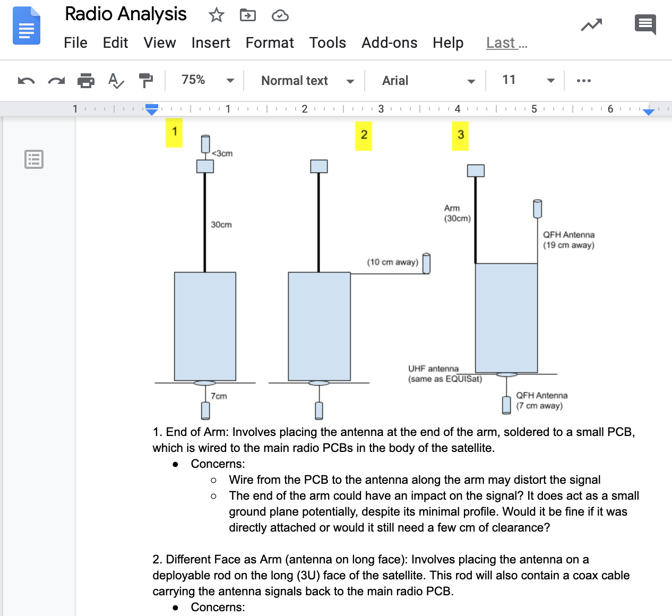Open comment history speech bubble

(645, 24)
